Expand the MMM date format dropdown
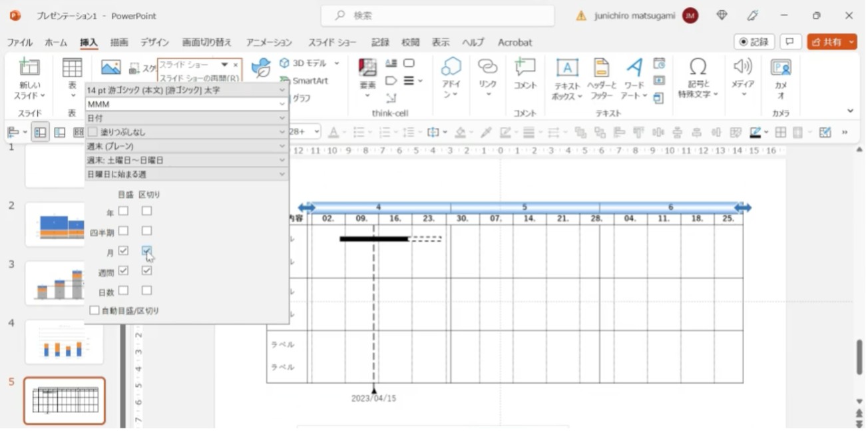Image resolution: width=868 pixels, height=431 pixels. (x=282, y=104)
